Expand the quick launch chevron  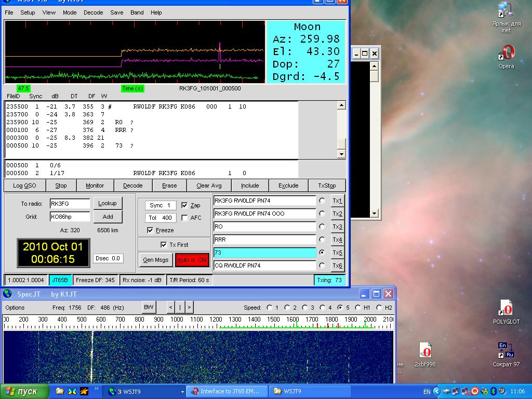pos(96,389)
